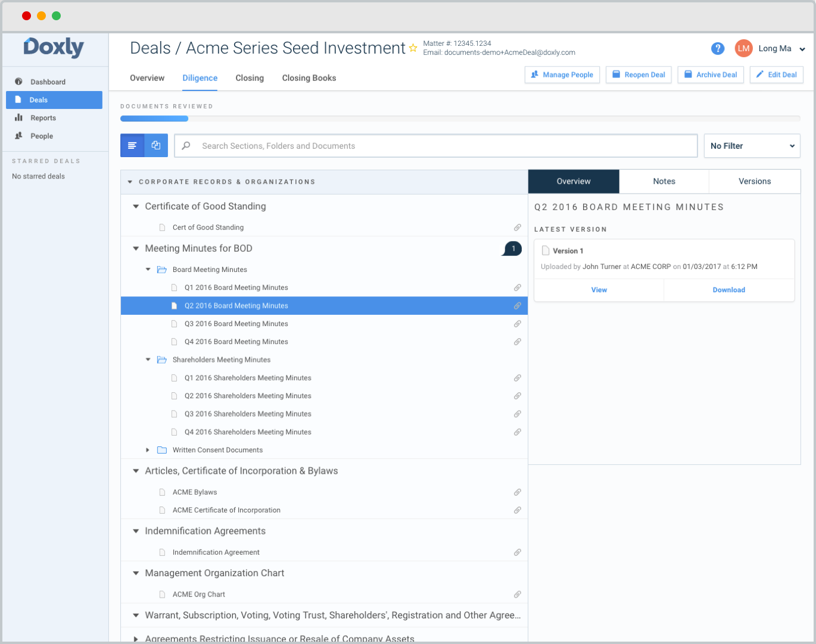Click attachment icon for Q3 2016 Shareholders Meeting Minutes
Viewport: 816px width, 644px height.
tap(518, 414)
